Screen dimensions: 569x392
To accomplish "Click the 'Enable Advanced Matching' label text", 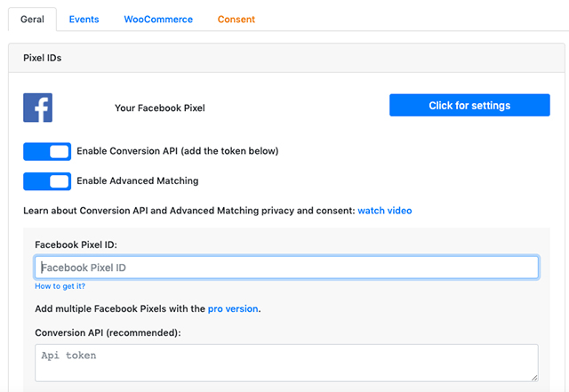I will 138,180.
